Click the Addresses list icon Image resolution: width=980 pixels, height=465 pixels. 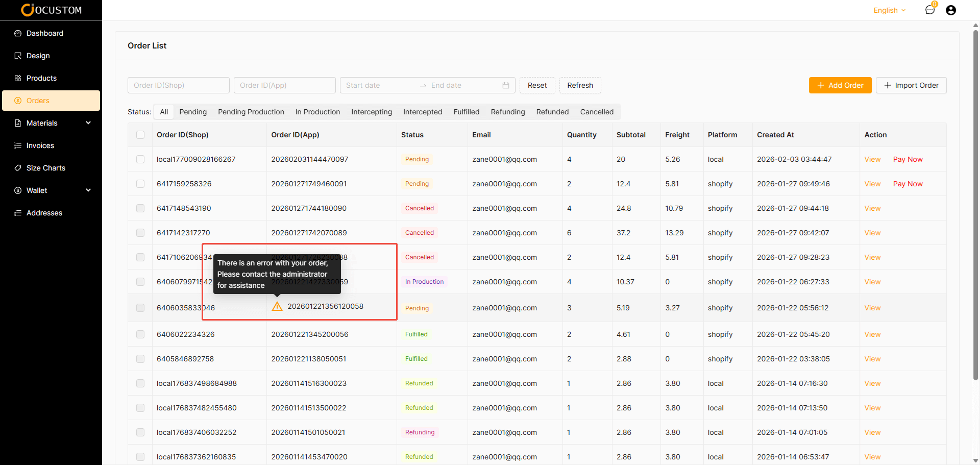18,213
